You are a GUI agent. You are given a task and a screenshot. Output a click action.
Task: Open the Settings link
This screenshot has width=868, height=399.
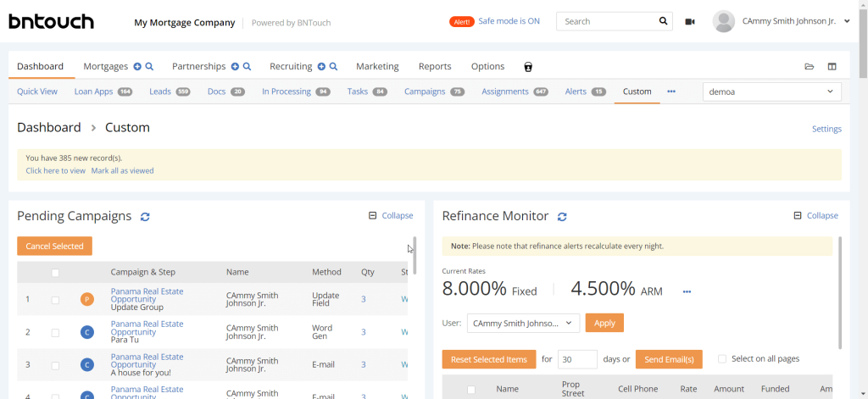[x=826, y=129]
